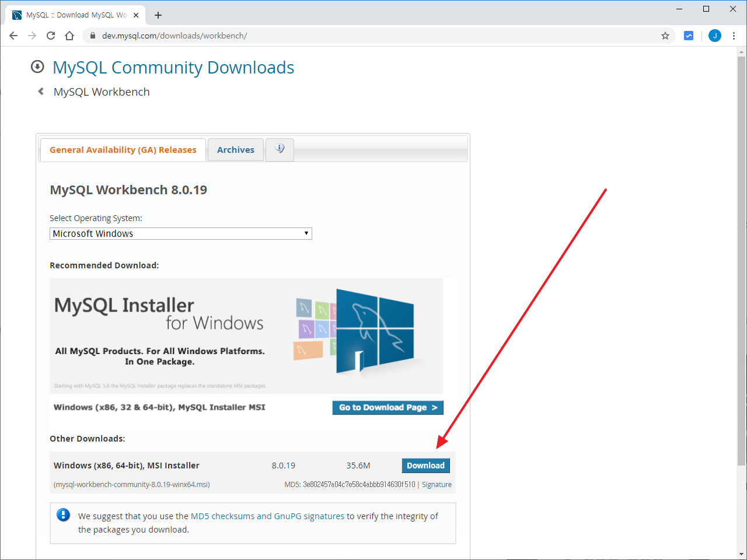Open the Signature link
The width and height of the screenshot is (747, 560).
point(437,484)
